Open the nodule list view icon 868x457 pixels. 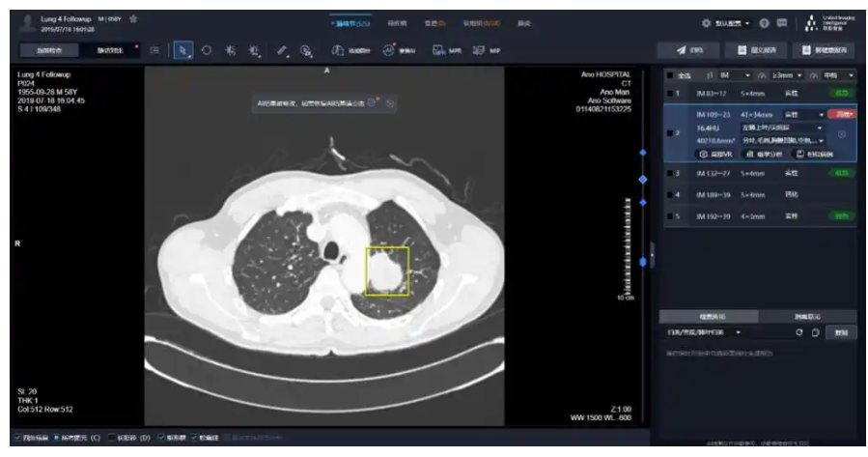[x=155, y=50]
